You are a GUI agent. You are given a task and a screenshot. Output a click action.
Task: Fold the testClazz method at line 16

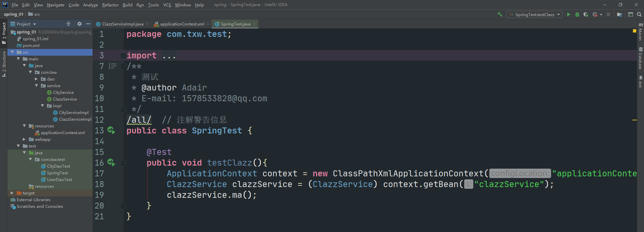coord(123,163)
